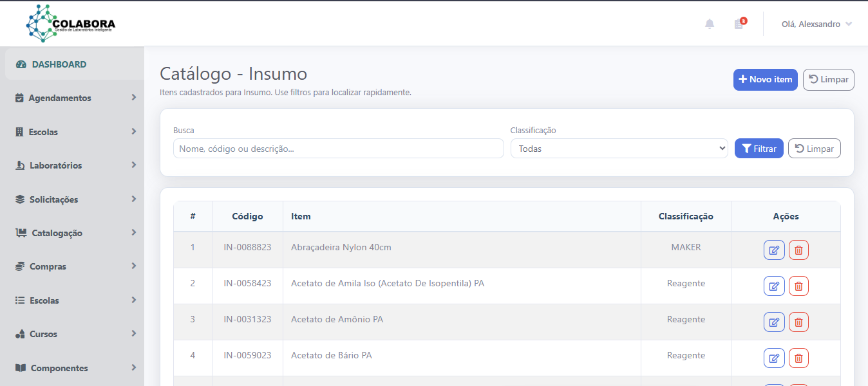
Task: Click the Dashboard gauge icon
Action: pyautogui.click(x=21, y=64)
